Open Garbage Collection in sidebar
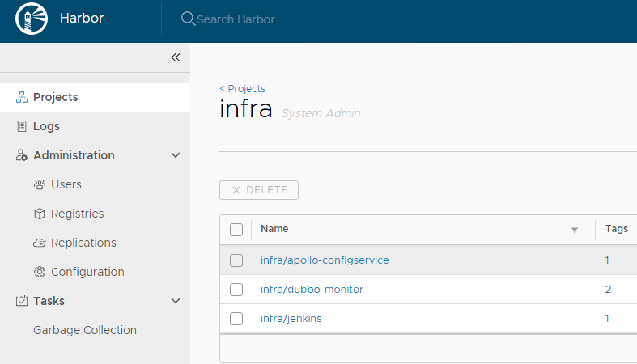 85,330
